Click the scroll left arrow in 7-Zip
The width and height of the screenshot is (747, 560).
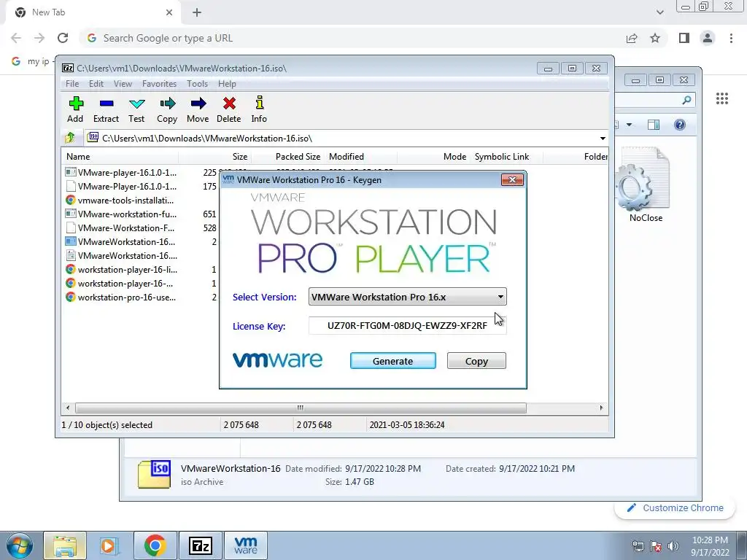(68, 408)
